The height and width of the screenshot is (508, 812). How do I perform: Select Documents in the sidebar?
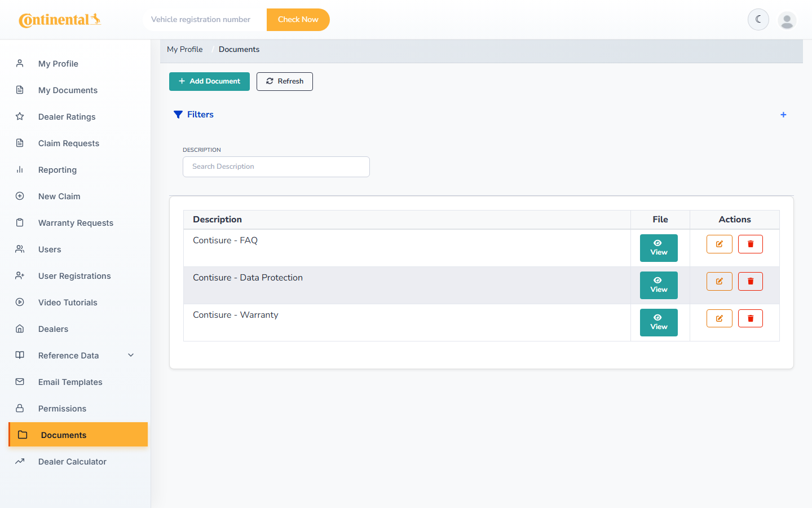[78, 435]
